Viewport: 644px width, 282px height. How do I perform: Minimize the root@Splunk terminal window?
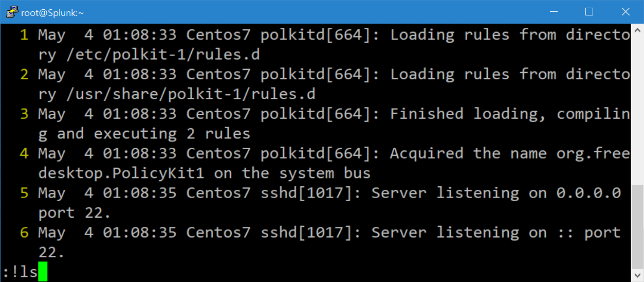(554, 12)
